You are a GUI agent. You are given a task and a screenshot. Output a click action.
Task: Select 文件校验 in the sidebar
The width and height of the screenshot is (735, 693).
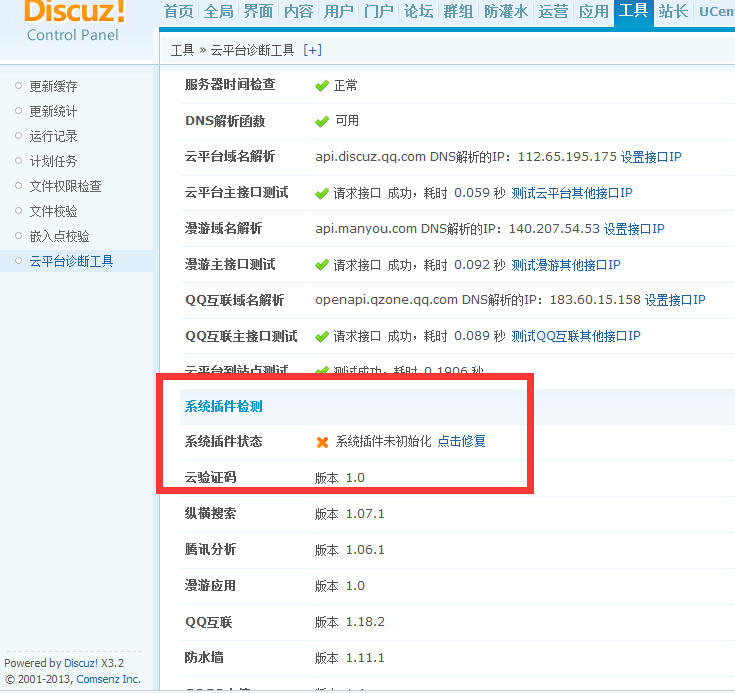pyautogui.click(x=53, y=211)
